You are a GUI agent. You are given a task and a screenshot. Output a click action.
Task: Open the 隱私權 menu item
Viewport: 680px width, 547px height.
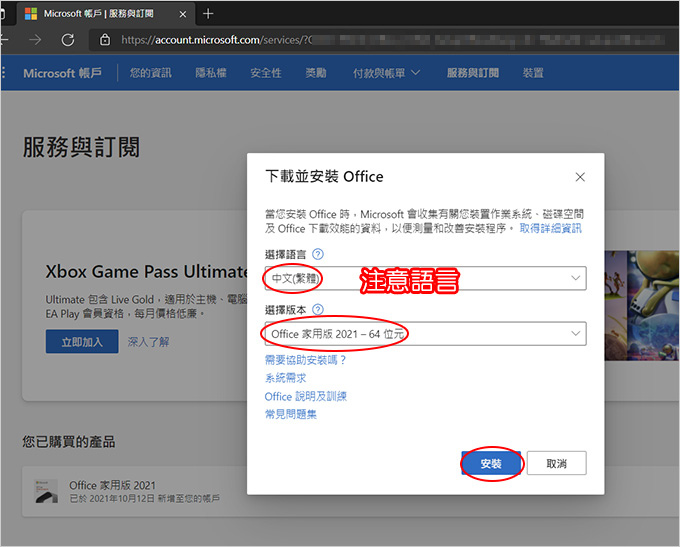coord(211,73)
